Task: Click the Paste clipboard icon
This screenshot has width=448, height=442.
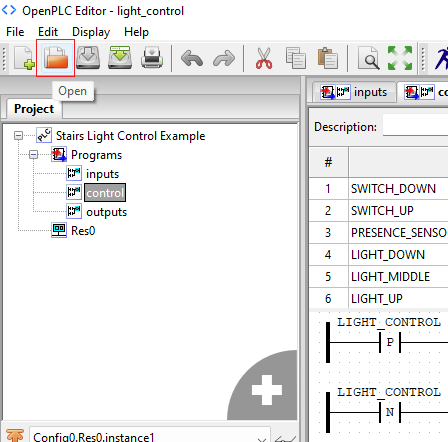Action: (328, 58)
